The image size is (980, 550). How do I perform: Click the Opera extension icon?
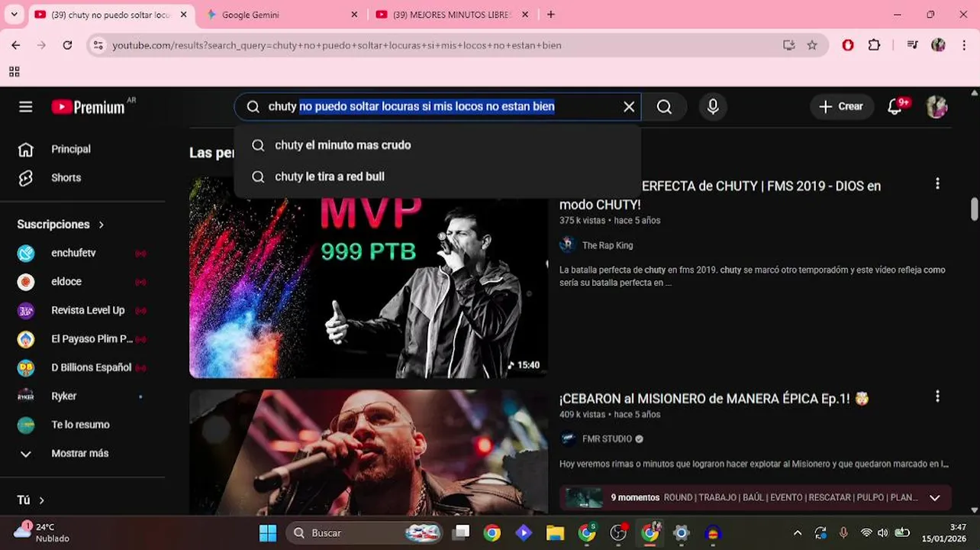click(x=848, y=45)
